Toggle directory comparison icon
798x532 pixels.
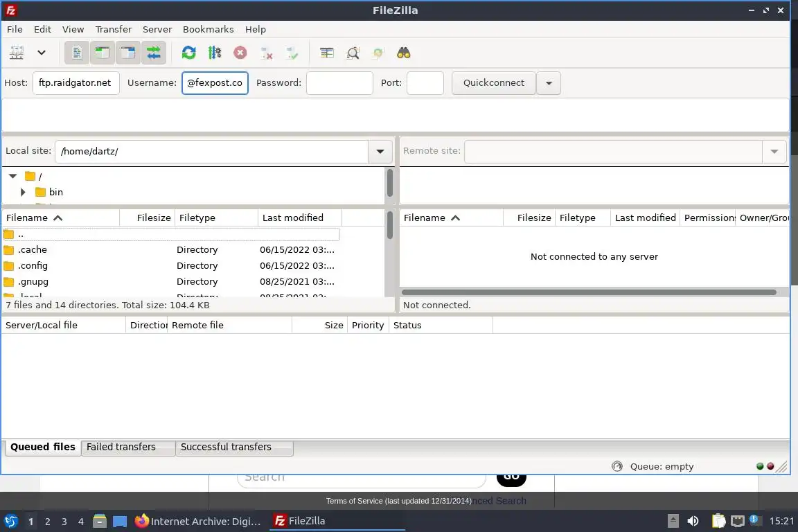point(353,53)
